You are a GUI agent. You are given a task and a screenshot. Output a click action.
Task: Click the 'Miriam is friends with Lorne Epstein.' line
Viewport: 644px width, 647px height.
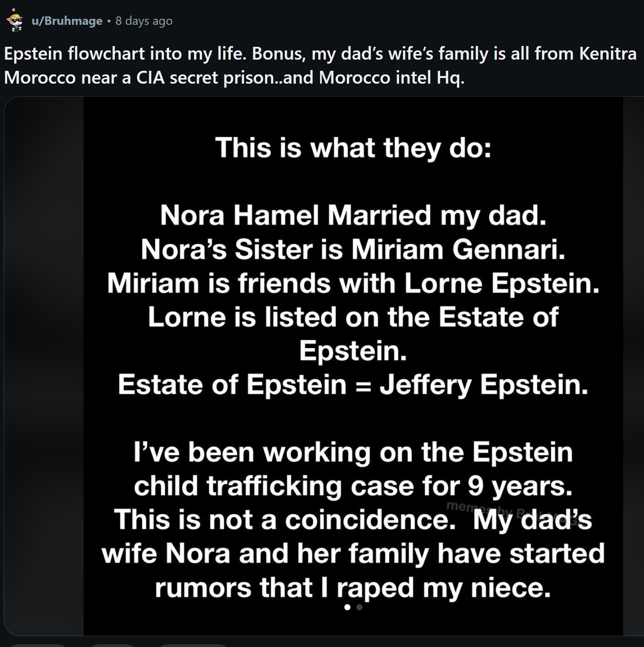pyautogui.click(x=353, y=283)
